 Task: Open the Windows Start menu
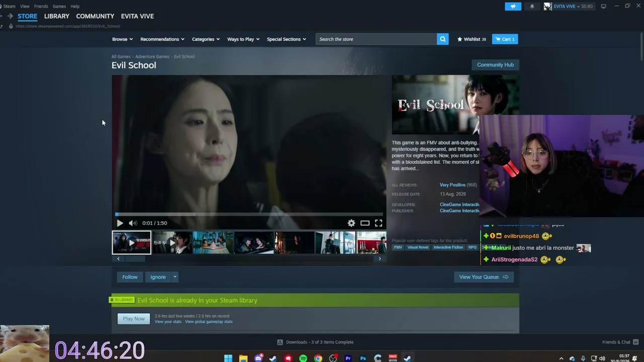tap(228, 358)
